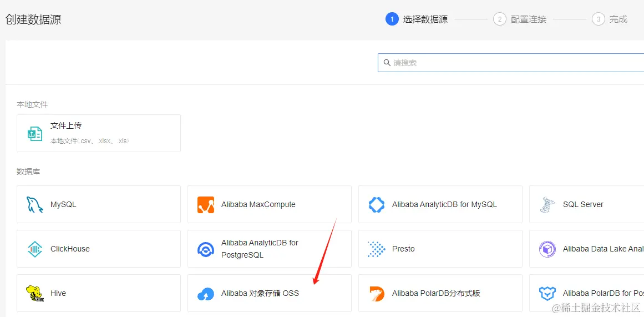Go to step 1 选择数据源
Screen dimensions: 644x317
(417, 19)
